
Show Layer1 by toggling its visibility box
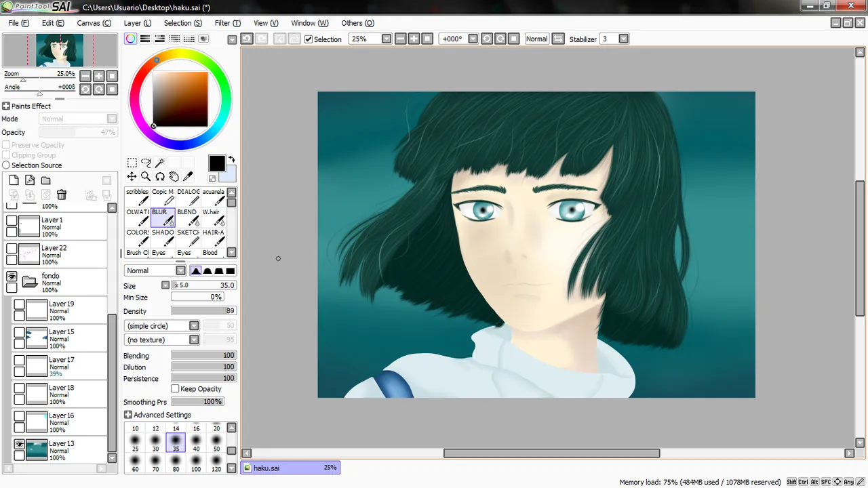click(x=12, y=221)
